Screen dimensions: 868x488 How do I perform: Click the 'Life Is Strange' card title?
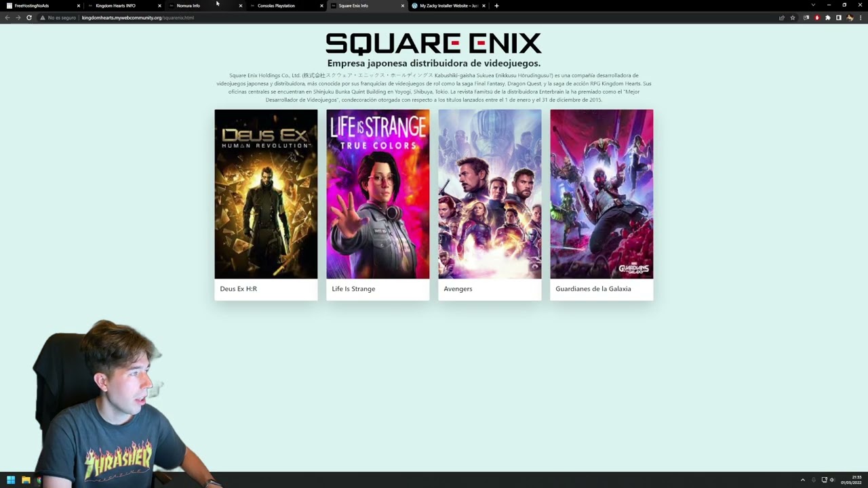[x=353, y=289]
